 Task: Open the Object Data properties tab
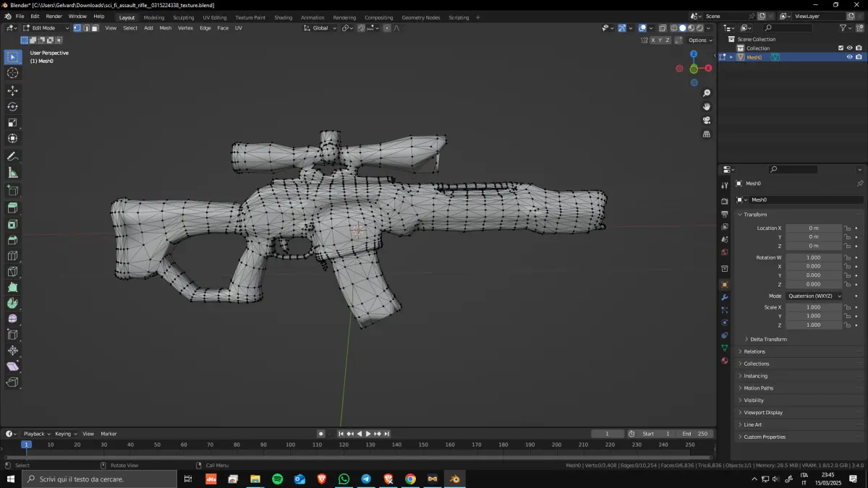[x=725, y=348]
